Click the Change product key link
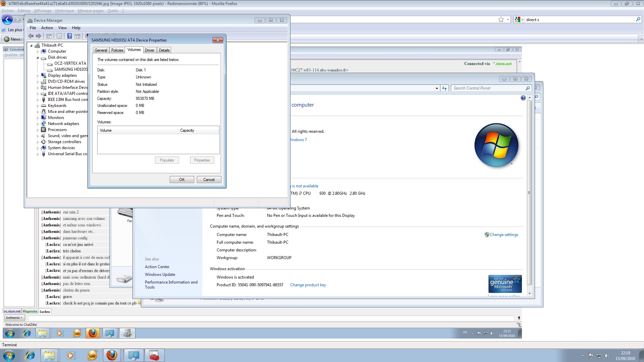Image resolution: width=644 pixels, height=362 pixels. (x=308, y=285)
